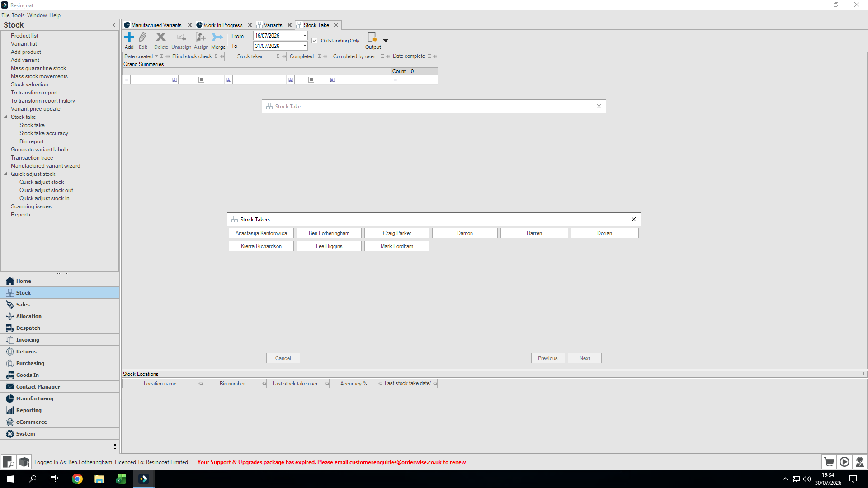Toggle Blind stock check filter checkbox
This screenshot has height=488, width=868.
pyautogui.click(x=202, y=80)
